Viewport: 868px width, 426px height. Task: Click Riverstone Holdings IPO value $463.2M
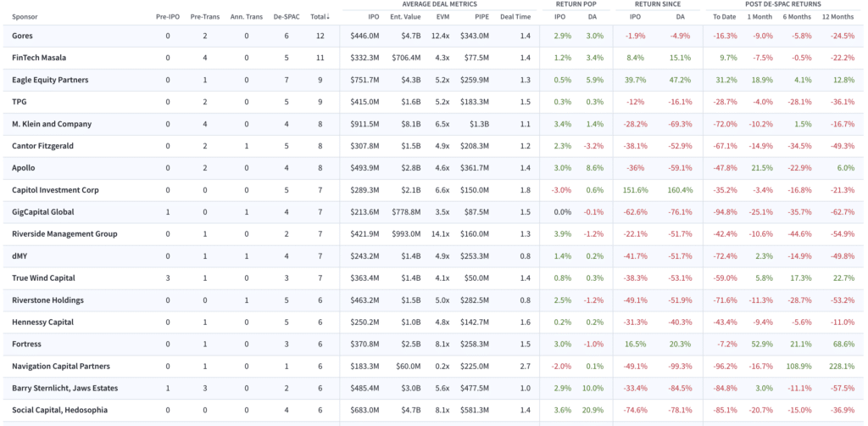click(364, 300)
